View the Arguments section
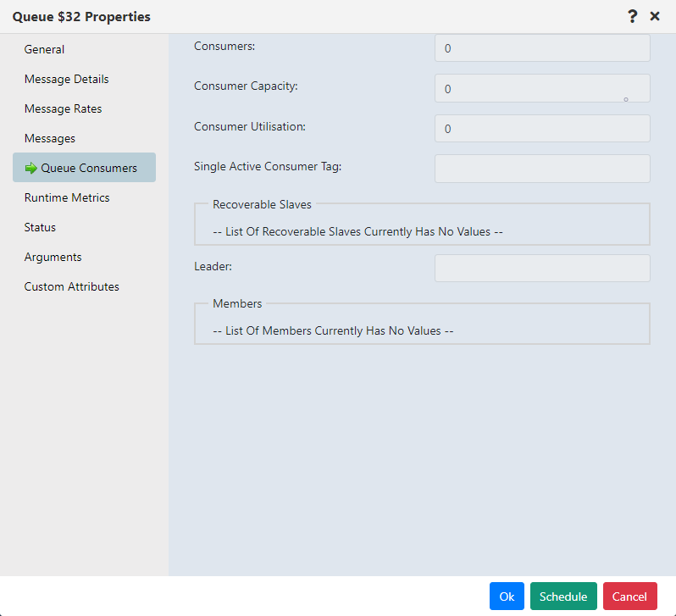The height and width of the screenshot is (616, 676). 53,257
